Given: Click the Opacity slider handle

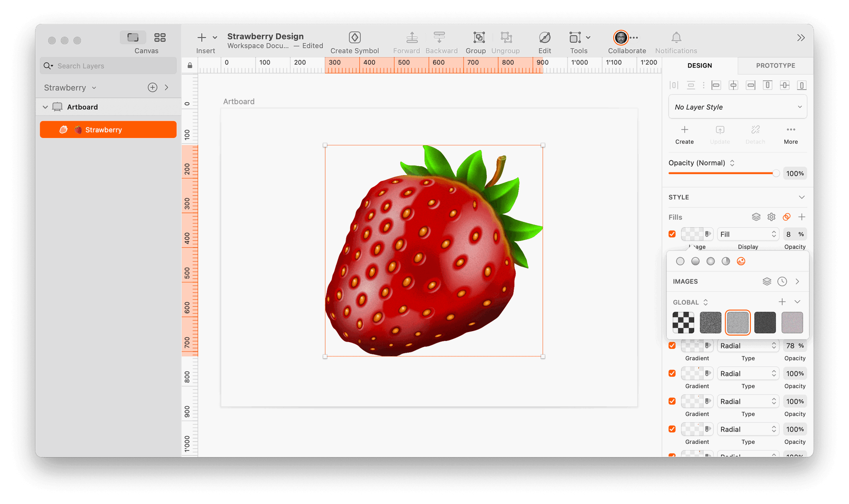Looking at the screenshot, I should (776, 173).
